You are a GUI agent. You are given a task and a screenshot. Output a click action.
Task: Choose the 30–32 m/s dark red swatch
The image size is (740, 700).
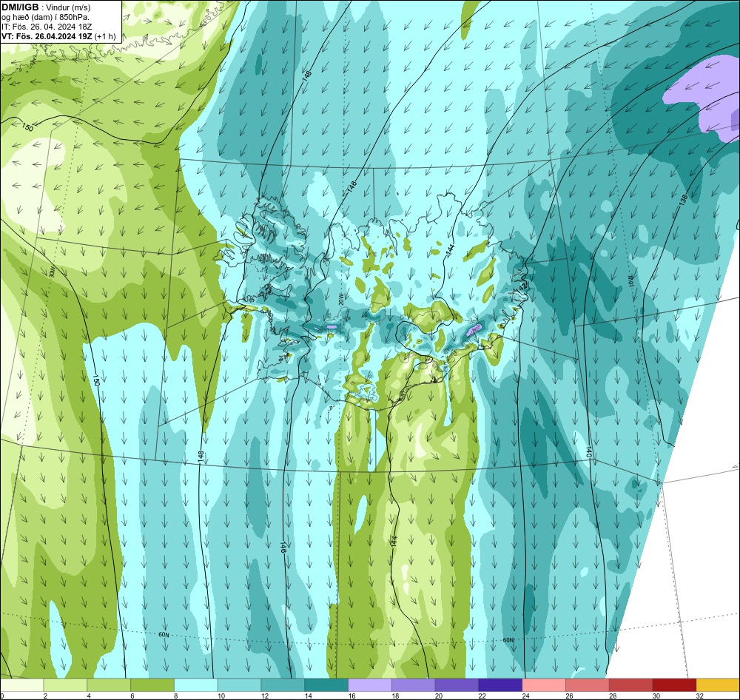tap(674, 685)
